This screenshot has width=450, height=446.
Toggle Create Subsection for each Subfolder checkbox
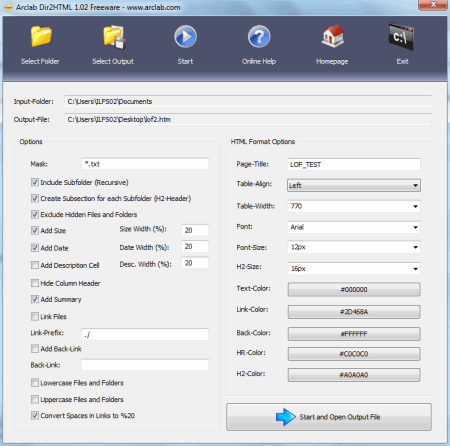pos(35,198)
